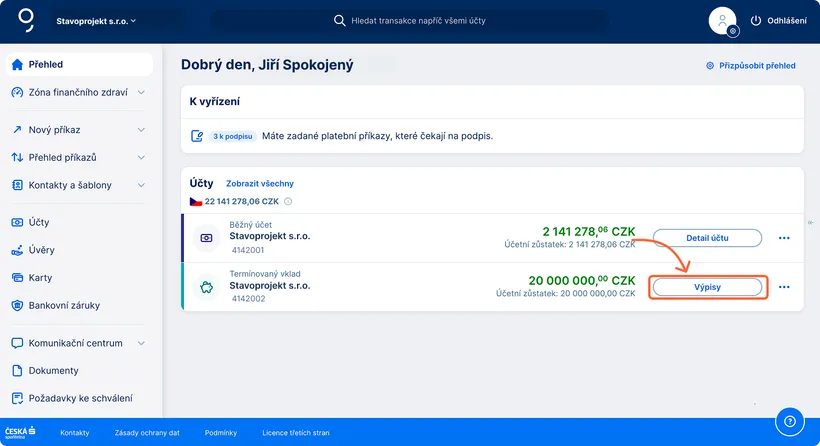The height and width of the screenshot is (446, 820).
Task: Open the user profile avatar
Action: pos(722,21)
